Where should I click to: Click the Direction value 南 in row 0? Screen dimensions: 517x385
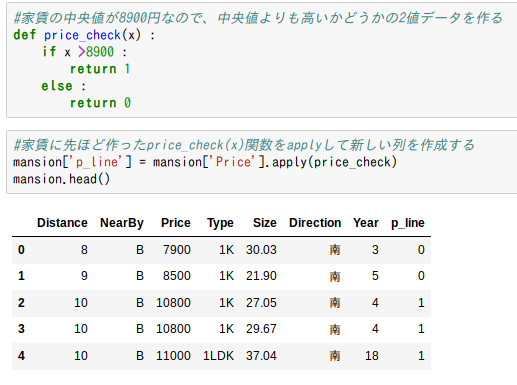(x=335, y=250)
